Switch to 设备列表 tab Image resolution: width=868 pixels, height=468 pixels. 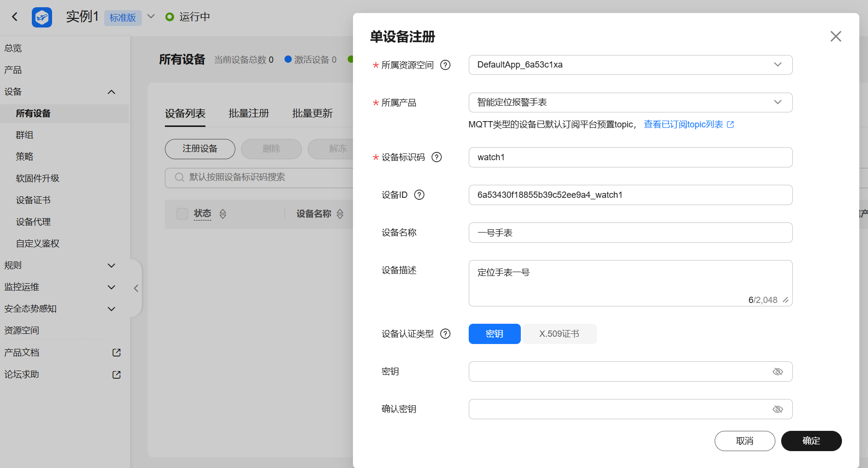(185, 114)
